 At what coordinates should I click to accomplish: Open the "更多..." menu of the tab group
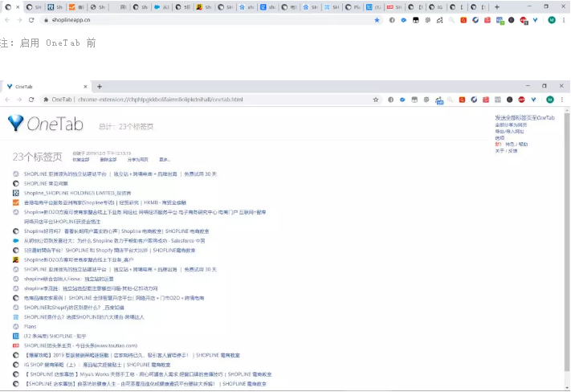click(x=165, y=160)
